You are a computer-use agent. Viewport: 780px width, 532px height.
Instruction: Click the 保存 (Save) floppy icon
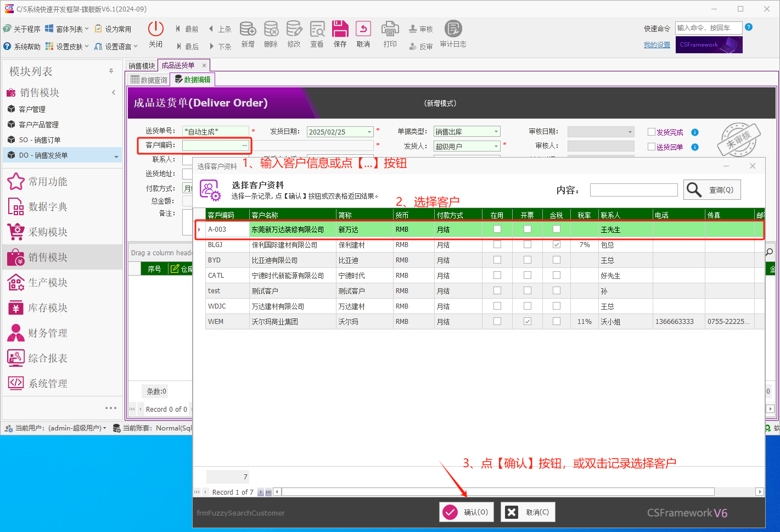pyautogui.click(x=340, y=34)
